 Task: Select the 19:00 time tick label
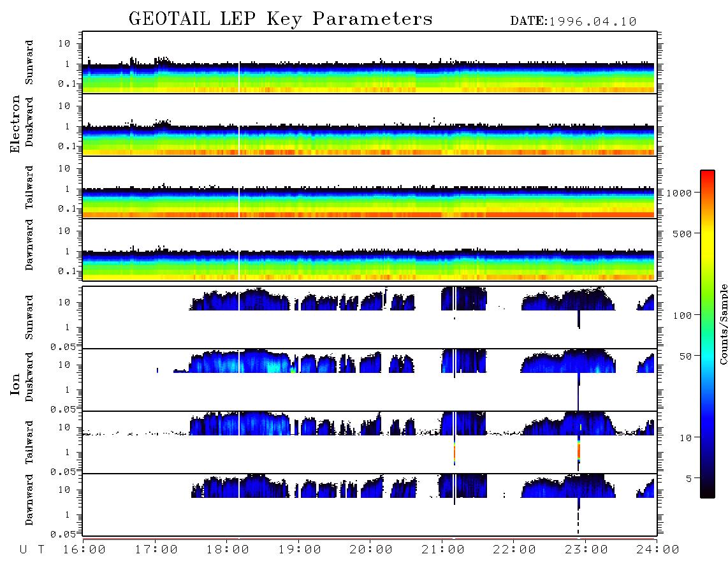pos(300,550)
